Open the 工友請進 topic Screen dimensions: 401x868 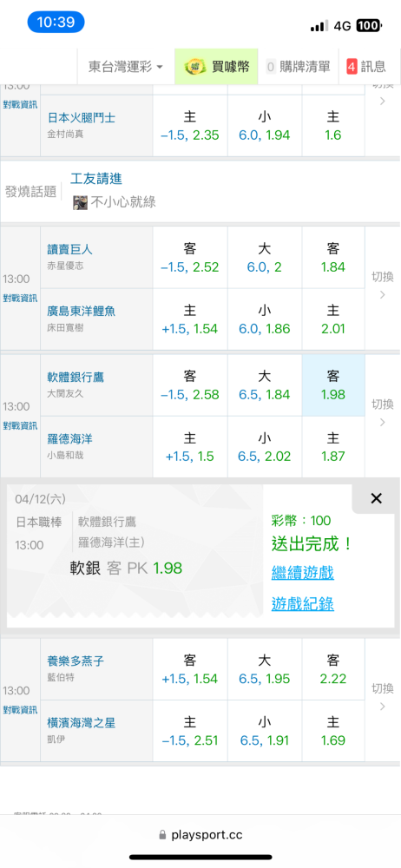[x=96, y=179]
